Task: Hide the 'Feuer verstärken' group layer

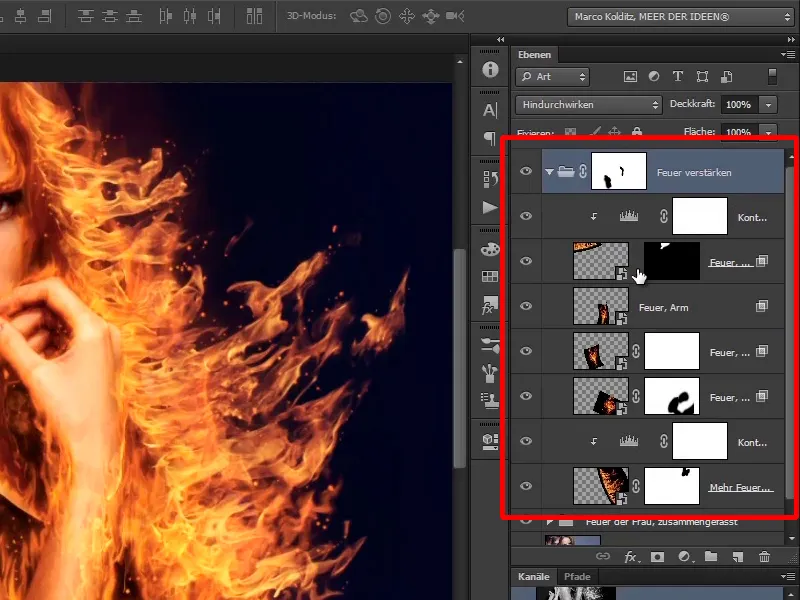Action: pyautogui.click(x=525, y=172)
